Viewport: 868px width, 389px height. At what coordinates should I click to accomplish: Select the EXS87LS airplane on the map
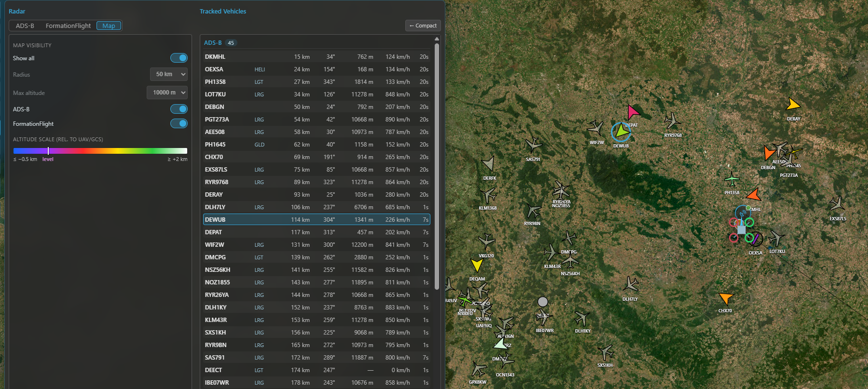pyautogui.click(x=837, y=204)
